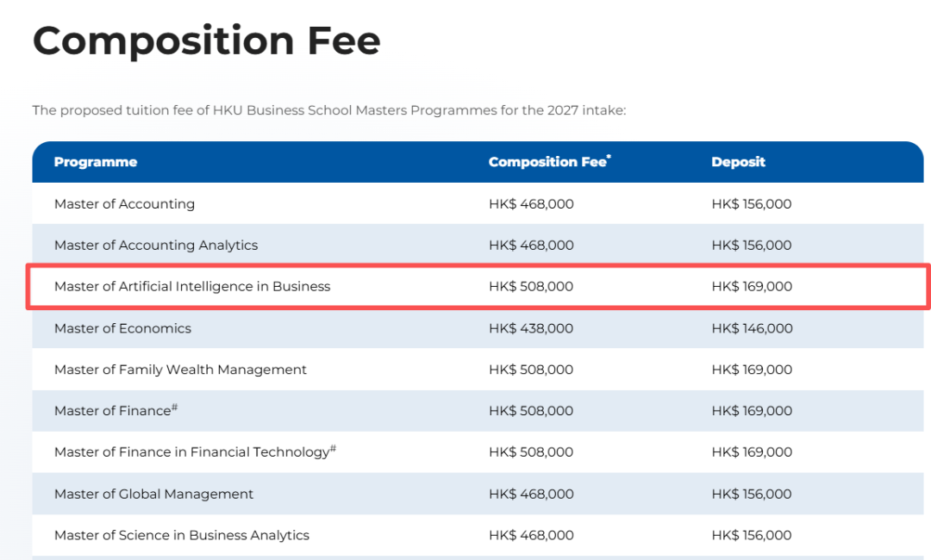Select Master of Artificial Intelligence in Business
The image size is (931, 560).
[191, 287]
